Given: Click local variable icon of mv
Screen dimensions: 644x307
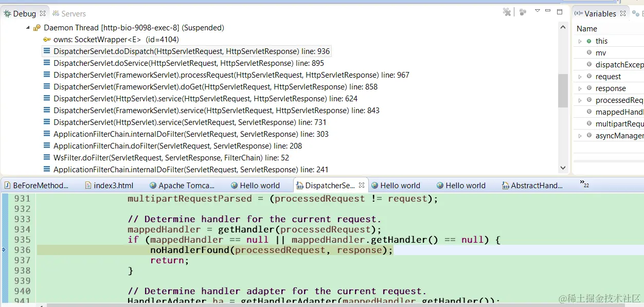Looking at the screenshot, I should coord(589,53).
